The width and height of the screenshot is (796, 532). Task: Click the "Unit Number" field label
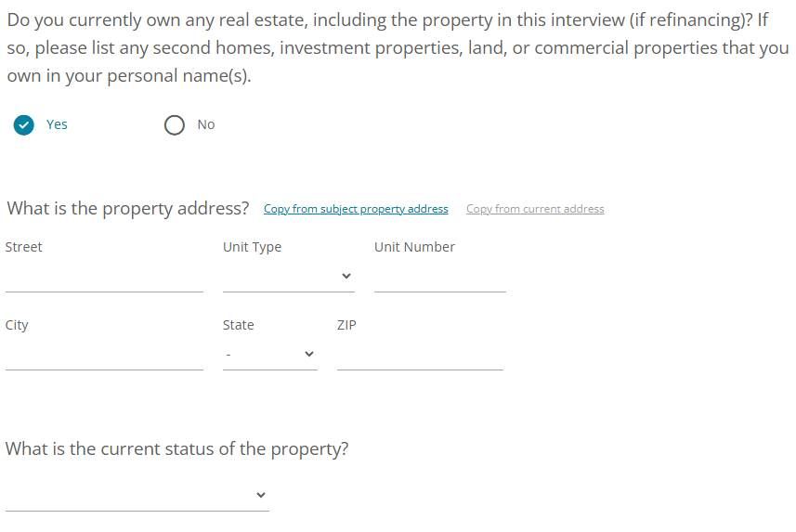tap(414, 247)
